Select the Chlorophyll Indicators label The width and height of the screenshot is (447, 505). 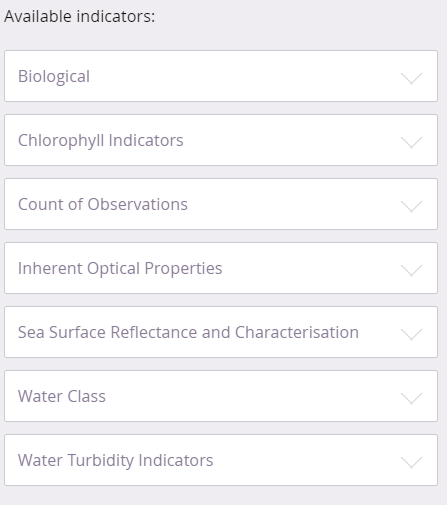point(101,141)
